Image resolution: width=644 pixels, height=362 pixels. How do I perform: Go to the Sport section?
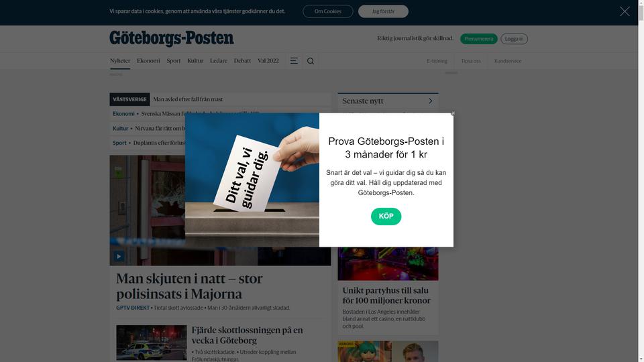click(173, 61)
